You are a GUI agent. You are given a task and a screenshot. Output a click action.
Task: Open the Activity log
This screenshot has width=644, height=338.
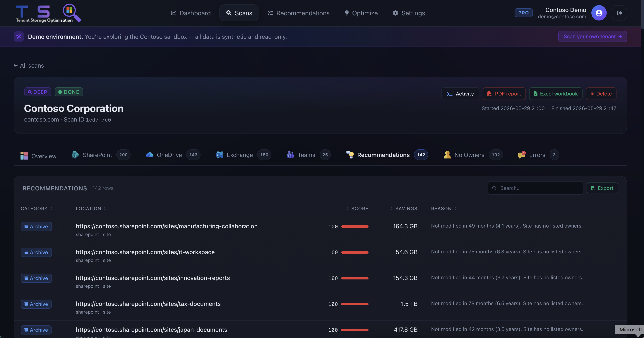(x=460, y=94)
